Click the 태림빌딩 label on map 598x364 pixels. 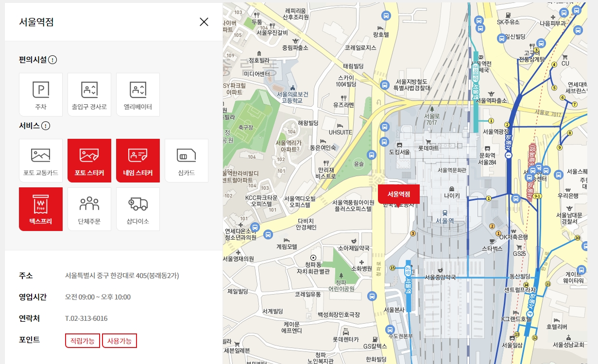coord(353,66)
